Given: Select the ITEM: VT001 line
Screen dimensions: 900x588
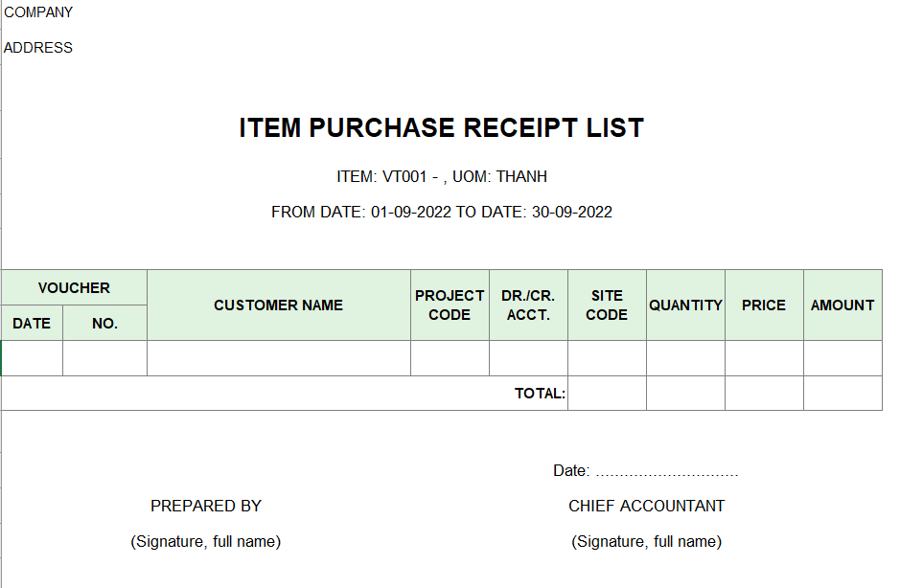Looking at the screenshot, I should click(x=442, y=176).
